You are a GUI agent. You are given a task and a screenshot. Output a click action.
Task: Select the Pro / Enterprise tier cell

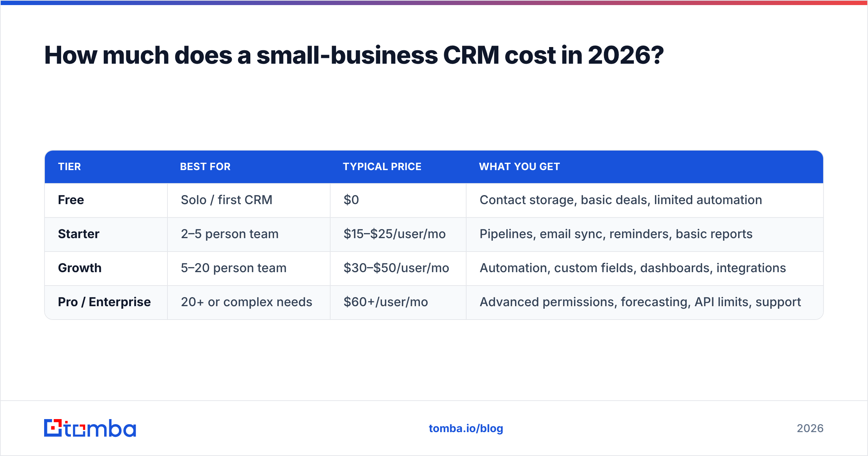106,302
